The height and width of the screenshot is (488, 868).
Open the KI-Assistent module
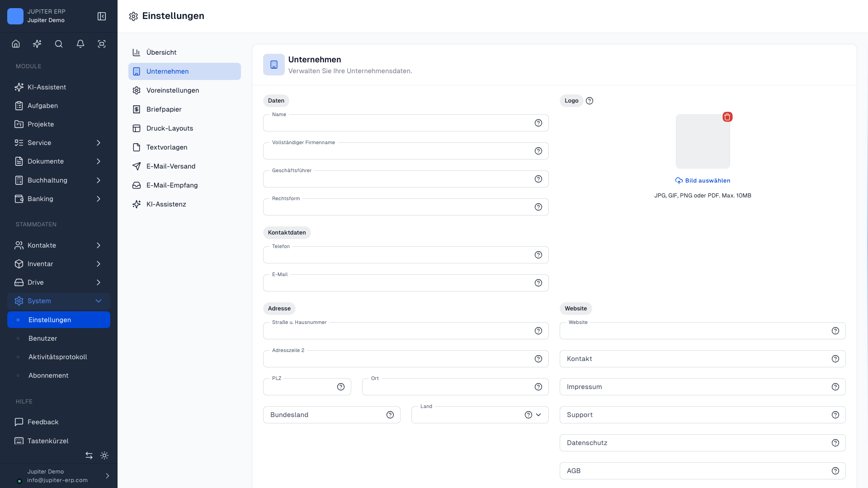(x=59, y=87)
